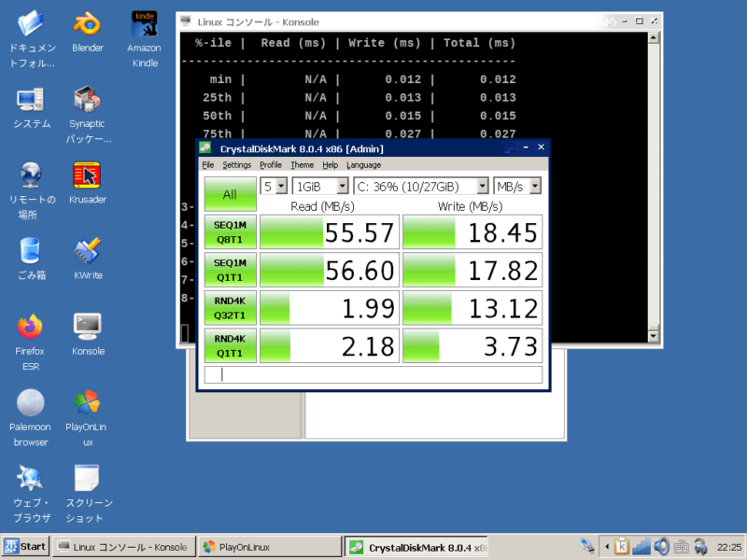
Task: Start the SEQ1M Q8T1 test
Action: pos(229,232)
